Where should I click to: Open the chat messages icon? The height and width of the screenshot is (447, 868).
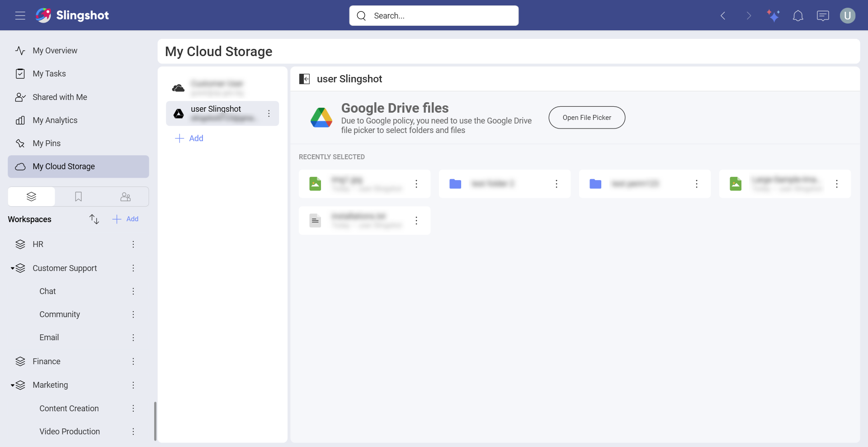point(823,15)
